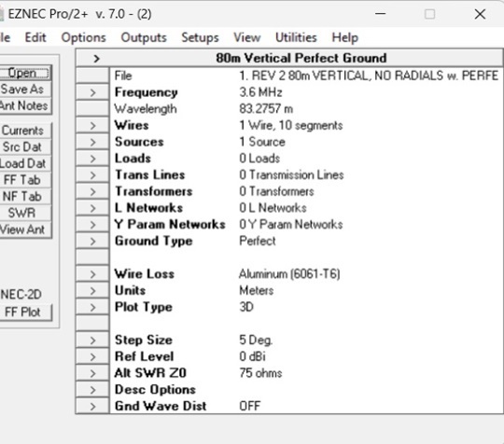Open Wire Loss selection arrow
The width and height of the screenshot is (504, 444).
[92, 274]
